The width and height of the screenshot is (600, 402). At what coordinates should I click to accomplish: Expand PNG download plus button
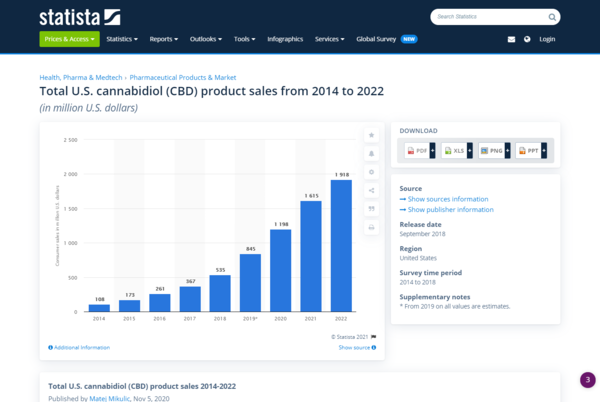[x=507, y=151]
